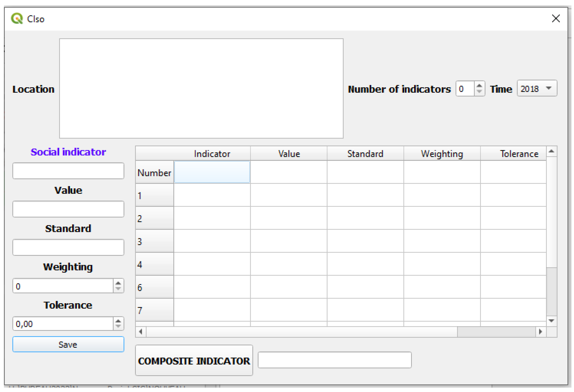Click the QGIS logo icon in title bar
Image resolution: width=574 pixels, height=392 pixels.
tap(17, 18)
